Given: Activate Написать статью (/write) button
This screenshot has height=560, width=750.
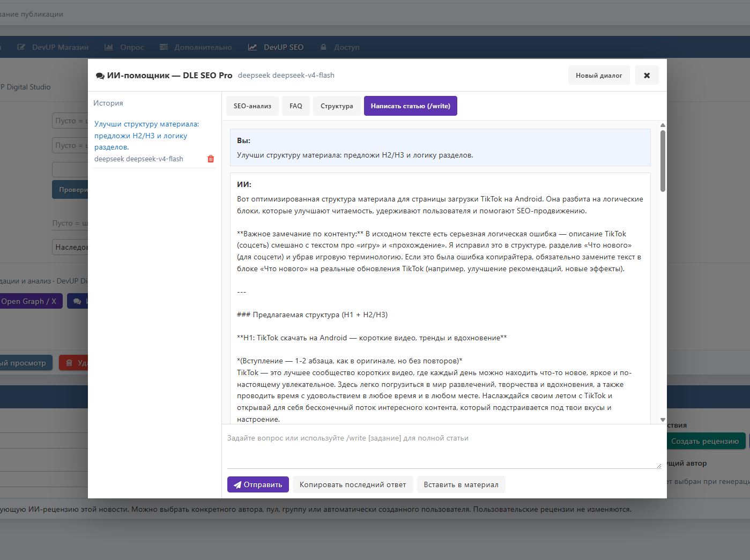Looking at the screenshot, I should pos(411,106).
